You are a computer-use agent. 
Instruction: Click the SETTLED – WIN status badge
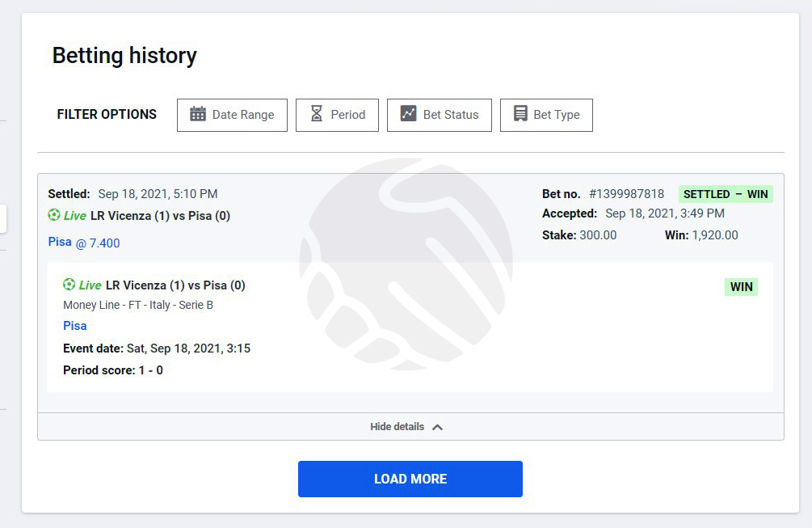pyautogui.click(x=726, y=194)
